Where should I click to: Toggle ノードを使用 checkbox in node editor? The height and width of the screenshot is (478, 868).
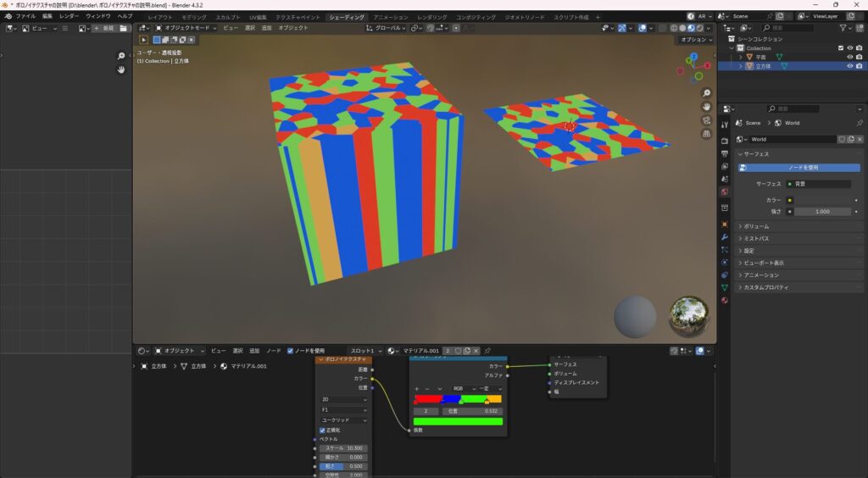pos(290,351)
